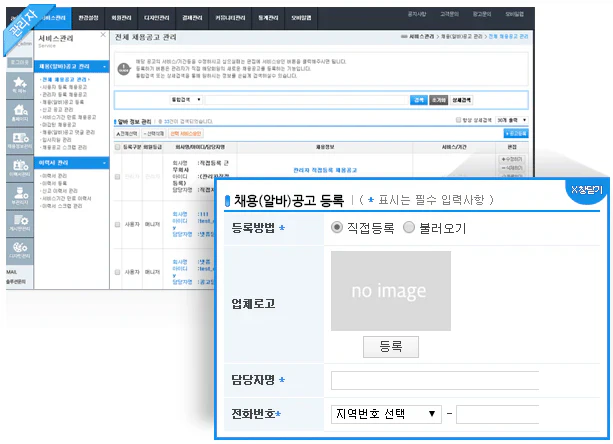This screenshot has height=444, width=613.
Task: Click the gray 초기화 reset button
Action: point(438,100)
